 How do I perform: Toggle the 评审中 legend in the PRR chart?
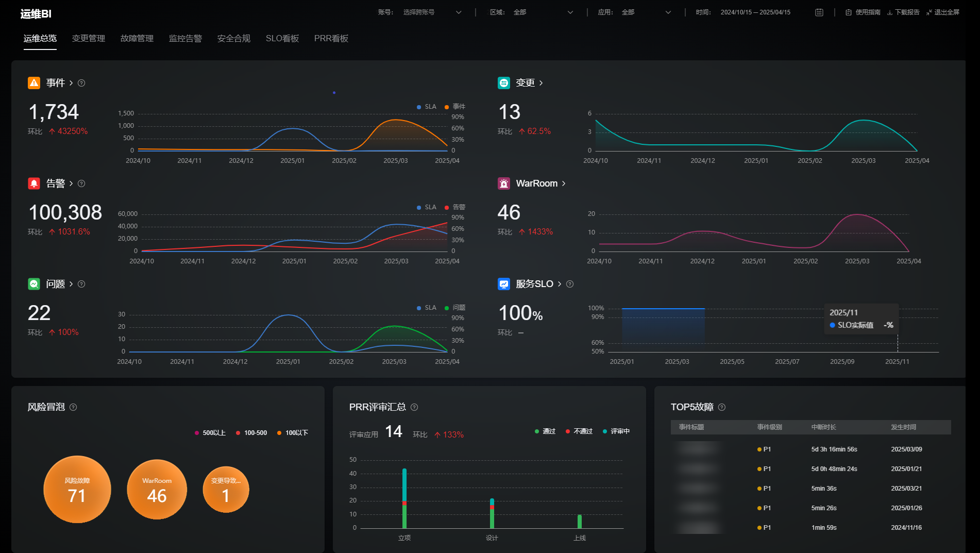(616, 431)
